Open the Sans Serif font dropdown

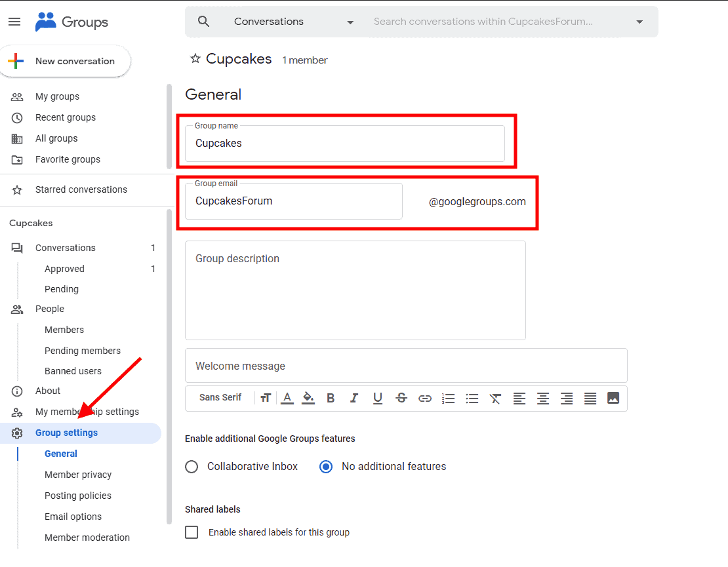[220, 398]
